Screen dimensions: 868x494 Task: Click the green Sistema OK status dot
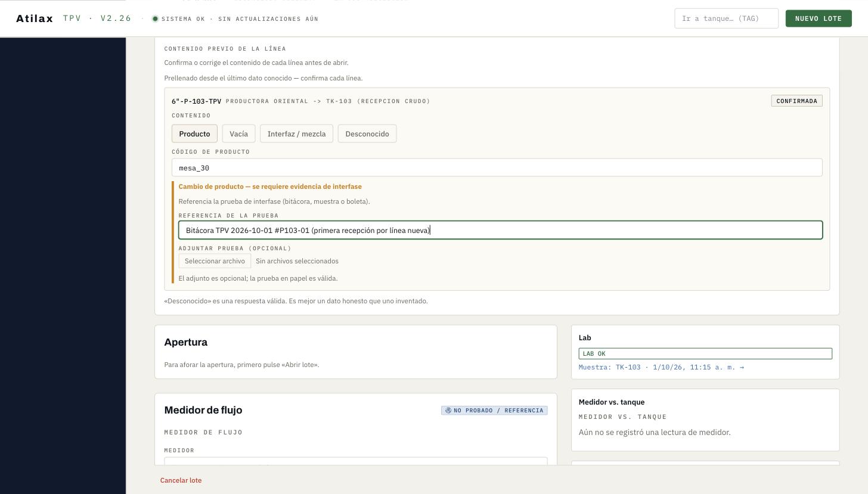(155, 18)
